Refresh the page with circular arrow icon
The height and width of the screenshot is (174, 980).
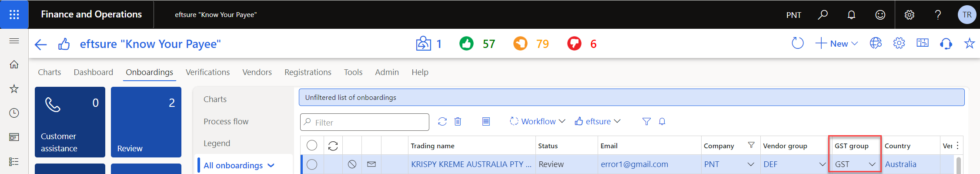[797, 43]
